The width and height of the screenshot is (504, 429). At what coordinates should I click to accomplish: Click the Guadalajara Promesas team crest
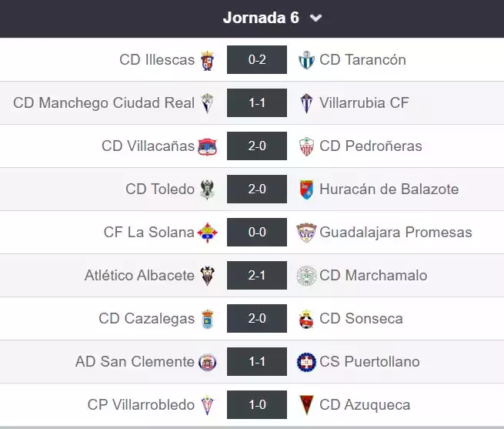pyautogui.click(x=306, y=233)
